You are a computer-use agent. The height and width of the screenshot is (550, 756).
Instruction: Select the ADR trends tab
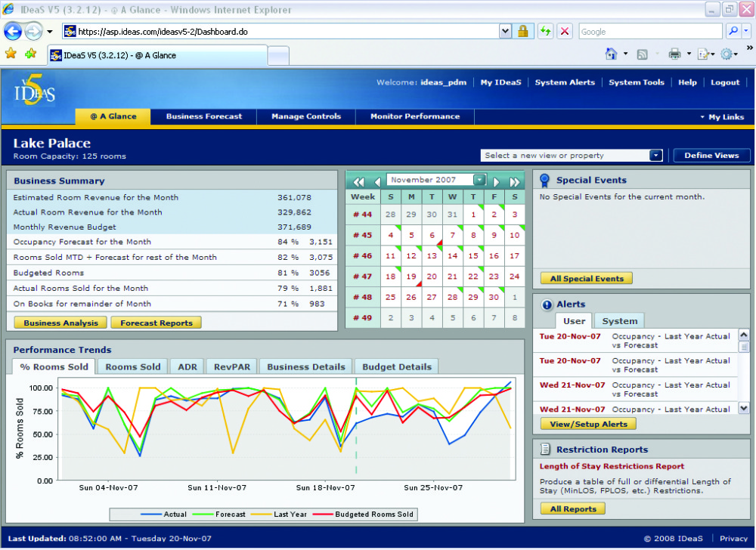click(x=187, y=367)
